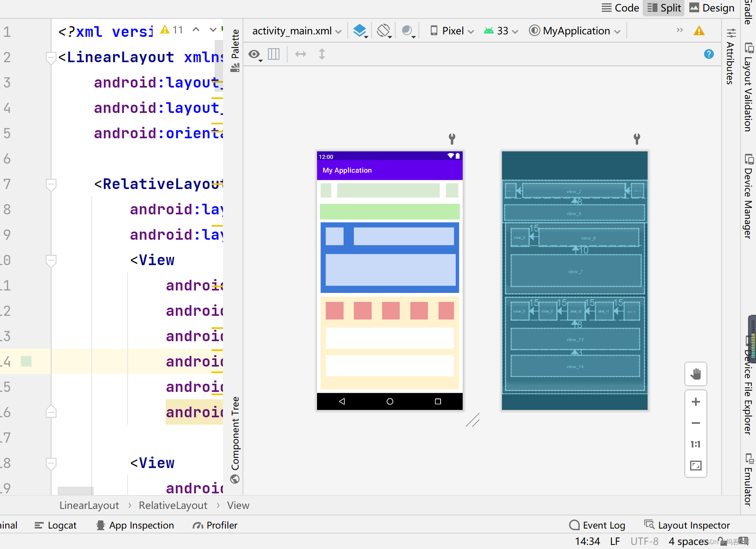This screenshot has height=549, width=756.
Task: Switch to Split view mode
Action: (x=664, y=8)
